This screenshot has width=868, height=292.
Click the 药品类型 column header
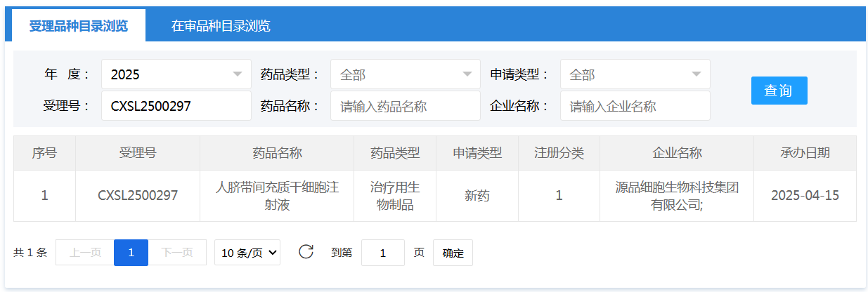[395, 153]
